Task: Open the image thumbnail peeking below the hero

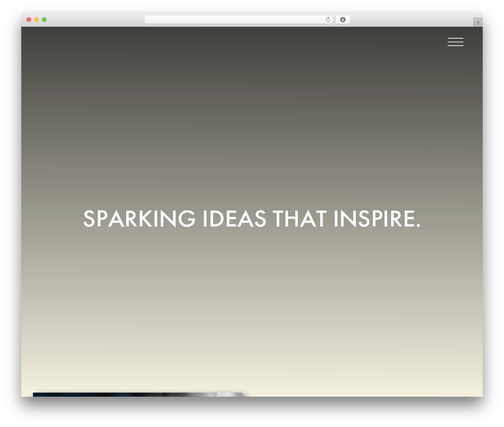Action: pos(137,394)
